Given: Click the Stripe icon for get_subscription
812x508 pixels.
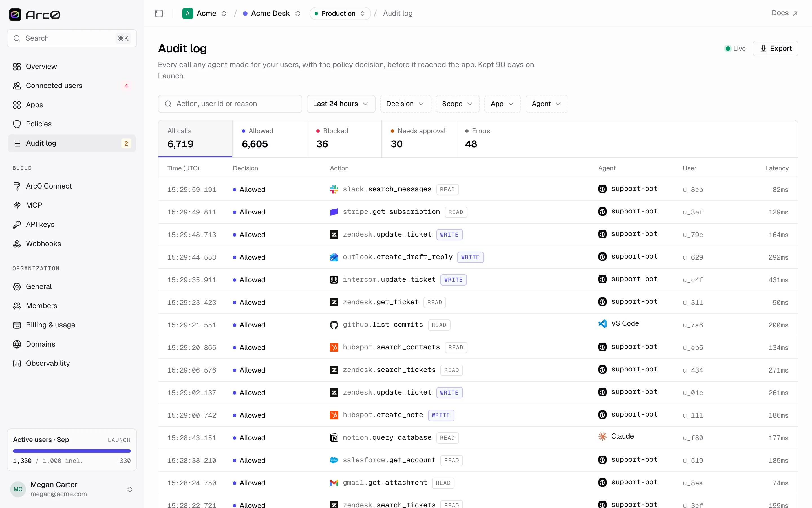Looking at the screenshot, I should (x=334, y=212).
